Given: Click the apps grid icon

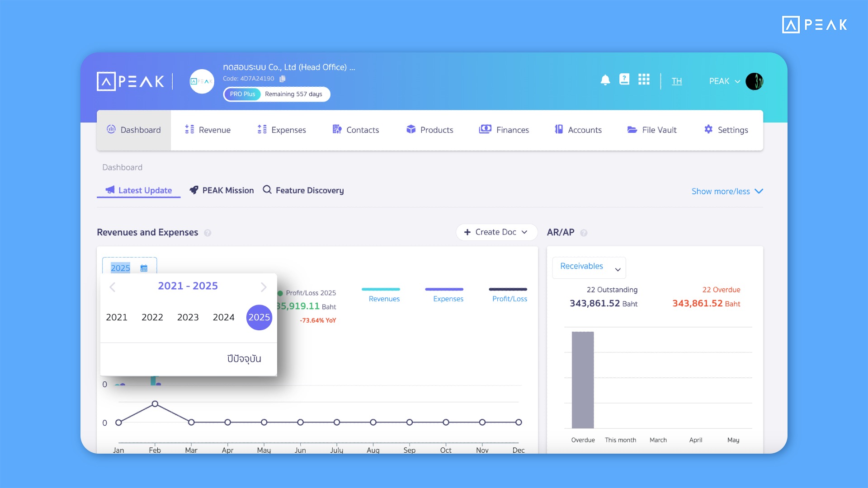Looking at the screenshot, I should 644,80.
